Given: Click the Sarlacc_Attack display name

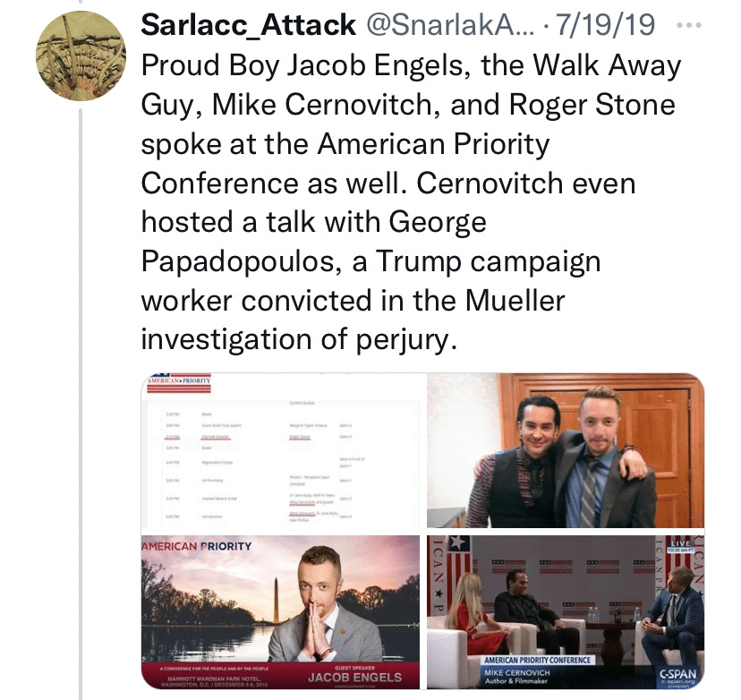Looking at the screenshot, I should tap(247, 27).
